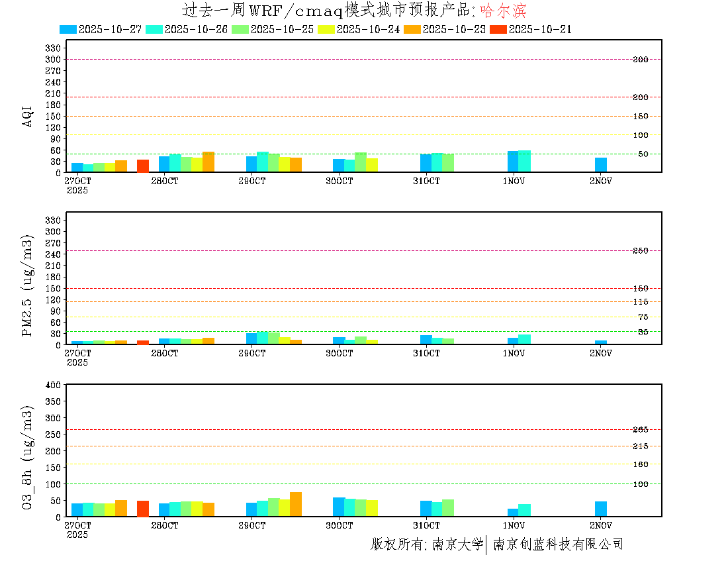Select the 2NOV blue bar in O3_8h chart
This screenshot has height=563, width=728.
point(601,509)
